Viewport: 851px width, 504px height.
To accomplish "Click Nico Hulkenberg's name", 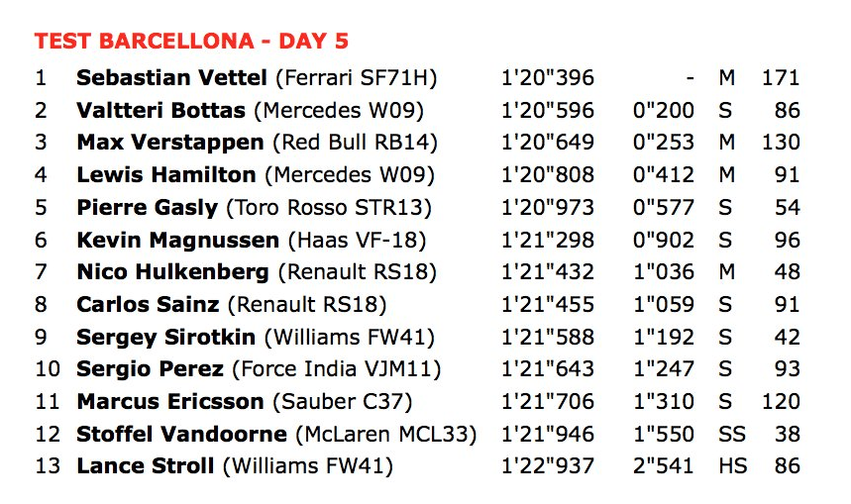I will click(x=172, y=271).
